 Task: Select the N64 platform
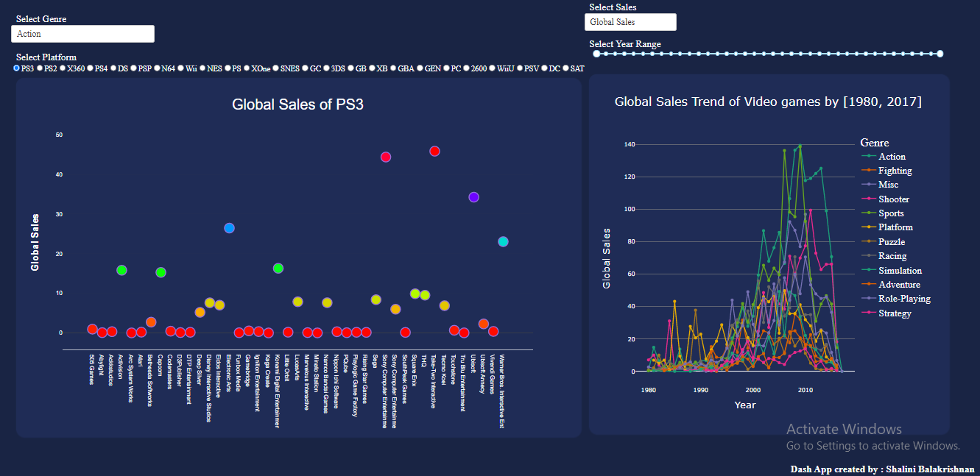pyautogui.click(x=157, y=68)
